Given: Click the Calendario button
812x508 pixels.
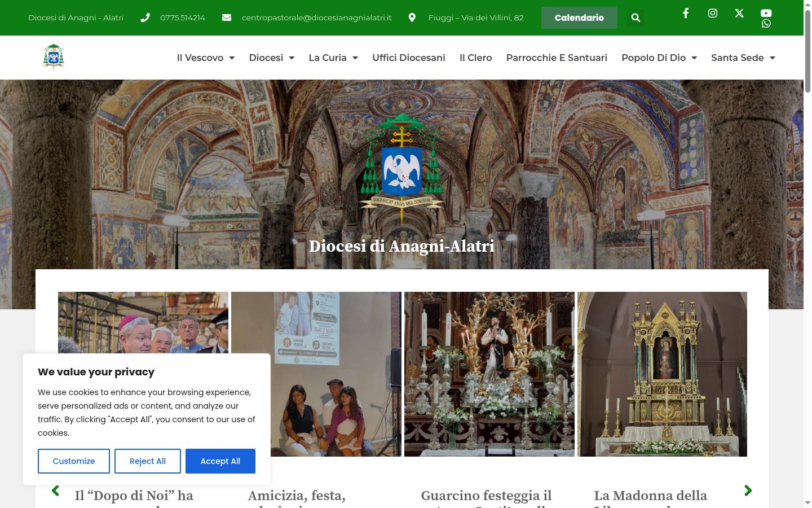Looking at the screenshot, I should [579, 17].
